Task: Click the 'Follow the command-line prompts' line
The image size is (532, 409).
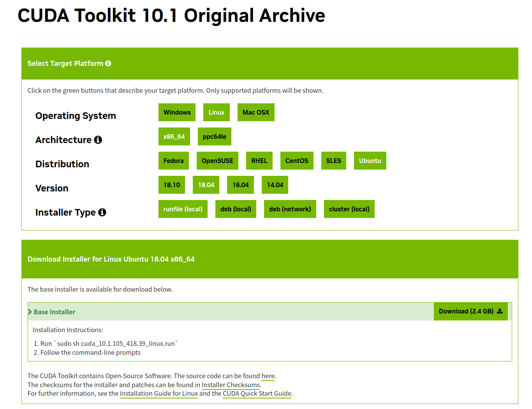Action: (x=90, y=352)
